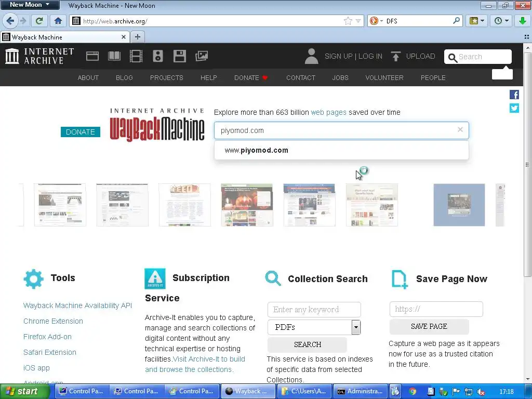
Task: Open the Feed site thumbnail
Action: [x=184, y=205]
